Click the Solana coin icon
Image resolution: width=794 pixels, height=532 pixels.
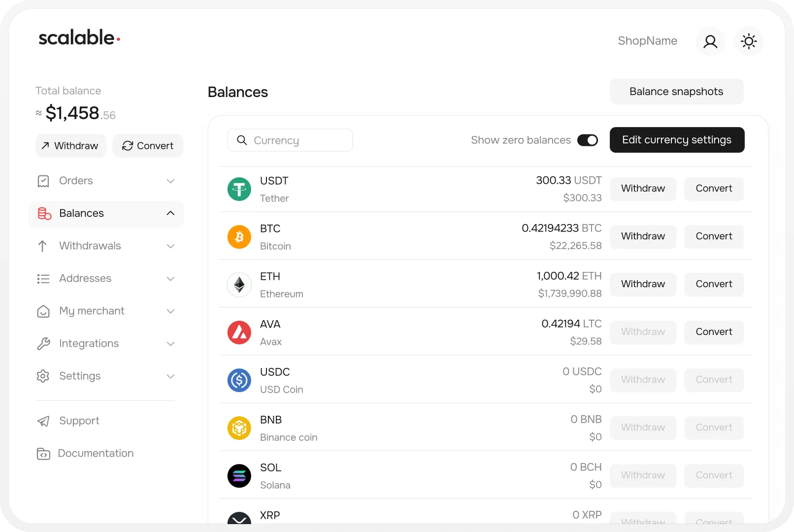point(239,476)
